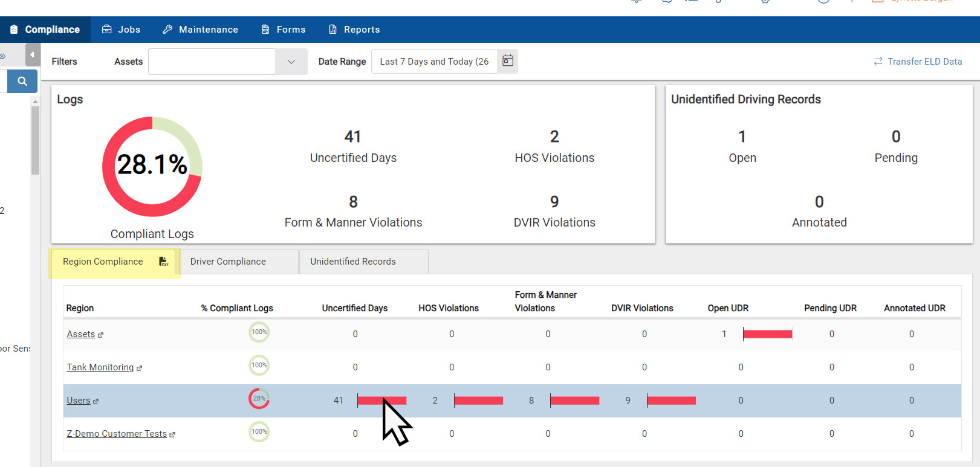The image size is (980, 467).
Task: Click the 41 Uncertified Days stat
Action: click(353, 147)
